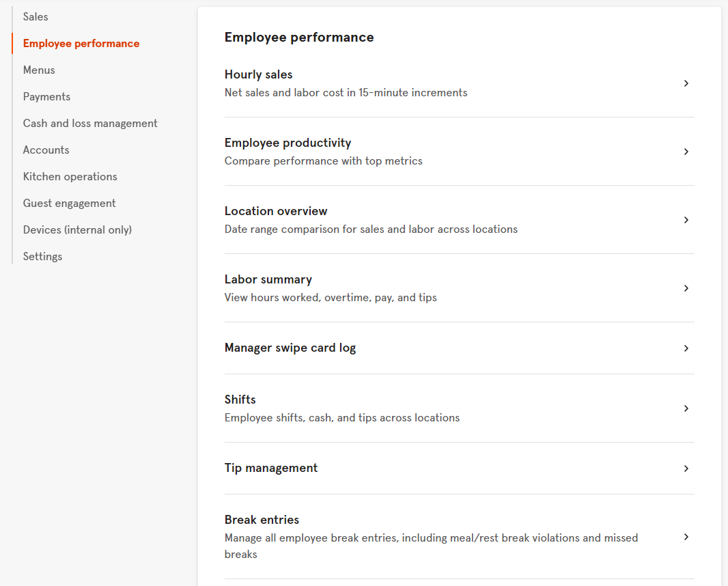The height and width of the screenshot is (586, 728).
Task: Open the Location overview comparison
Action: pyautogui.click(x=276, y=211)
